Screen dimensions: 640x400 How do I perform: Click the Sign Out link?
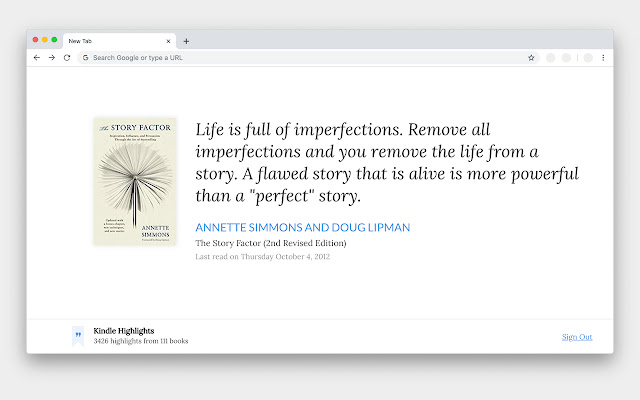(x=577, y=337)
